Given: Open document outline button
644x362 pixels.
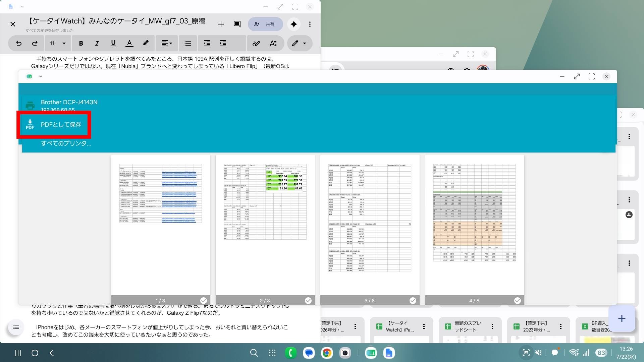Looking at the screenshot, I should point(16,327).
